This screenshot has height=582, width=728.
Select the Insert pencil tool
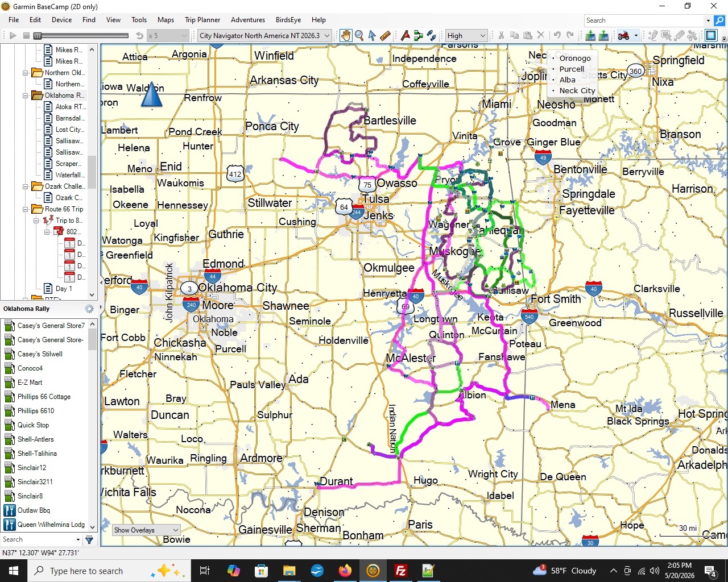[653, 35]
